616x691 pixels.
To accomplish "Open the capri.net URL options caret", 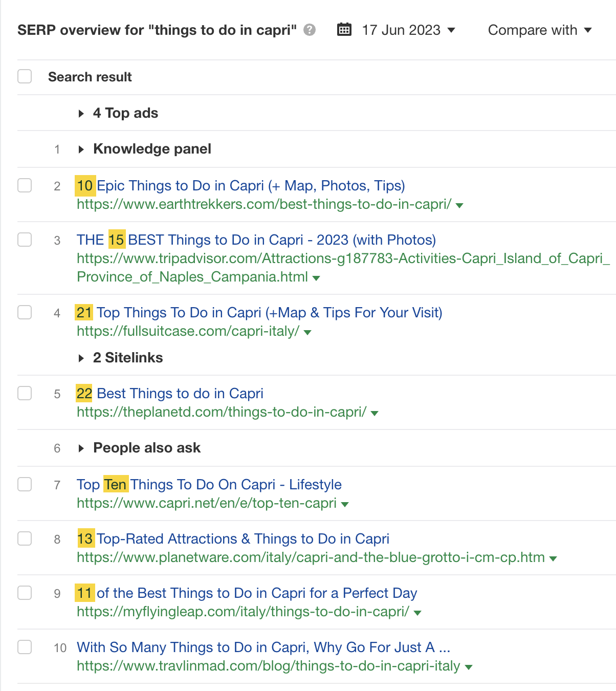I will 346,504.
